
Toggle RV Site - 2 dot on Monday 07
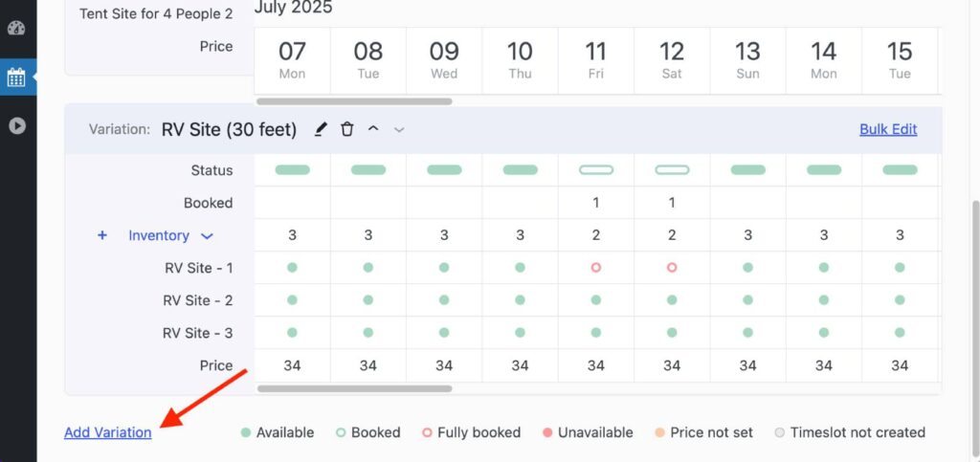click(292, 300)
